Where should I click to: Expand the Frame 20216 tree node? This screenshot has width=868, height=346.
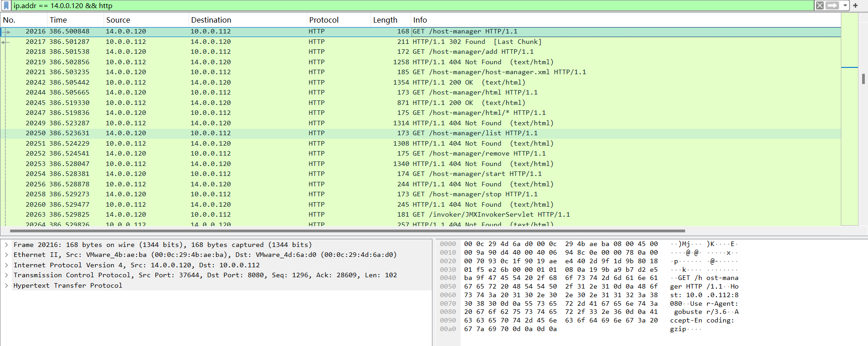tap(6, 245)
